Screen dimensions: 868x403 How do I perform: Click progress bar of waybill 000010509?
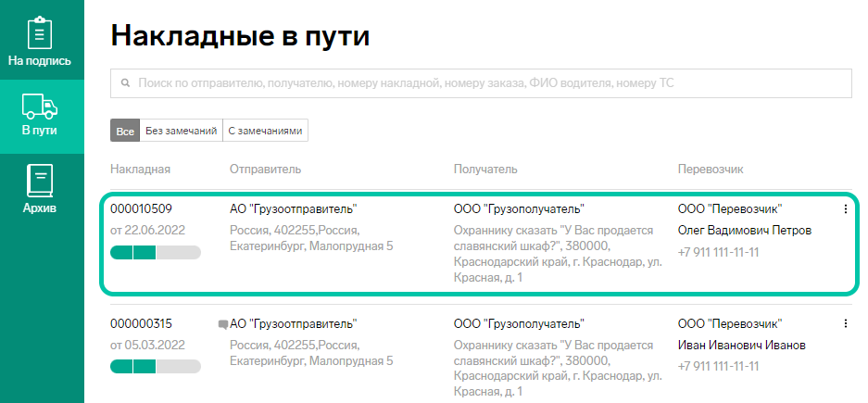[x=156, y=252]
